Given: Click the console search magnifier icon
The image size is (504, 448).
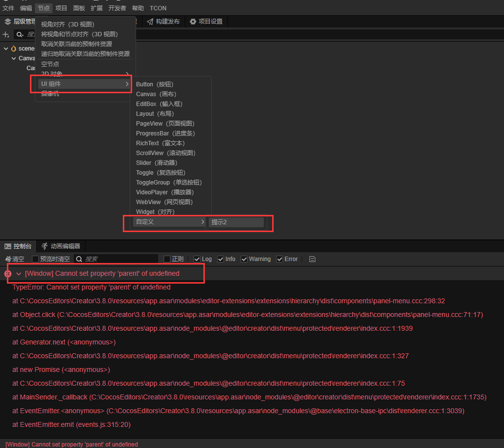Looking at the screenshot, I should (x=79, y=259).
